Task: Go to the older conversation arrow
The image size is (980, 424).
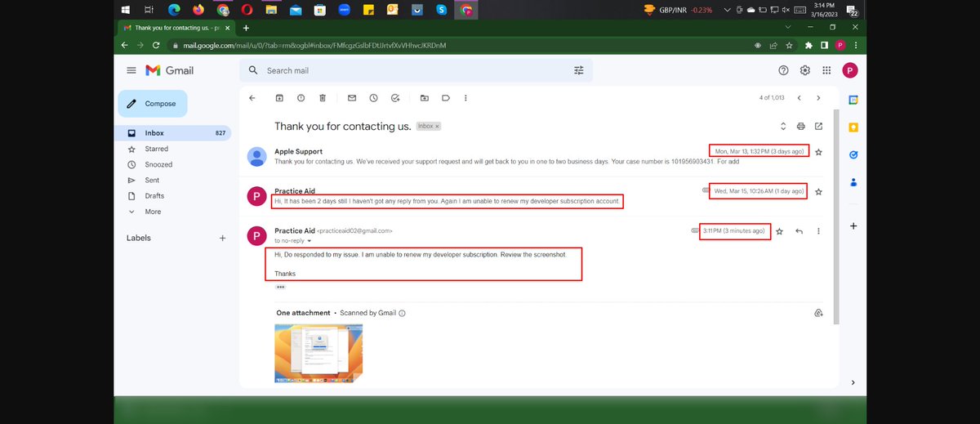Action: 818,98
